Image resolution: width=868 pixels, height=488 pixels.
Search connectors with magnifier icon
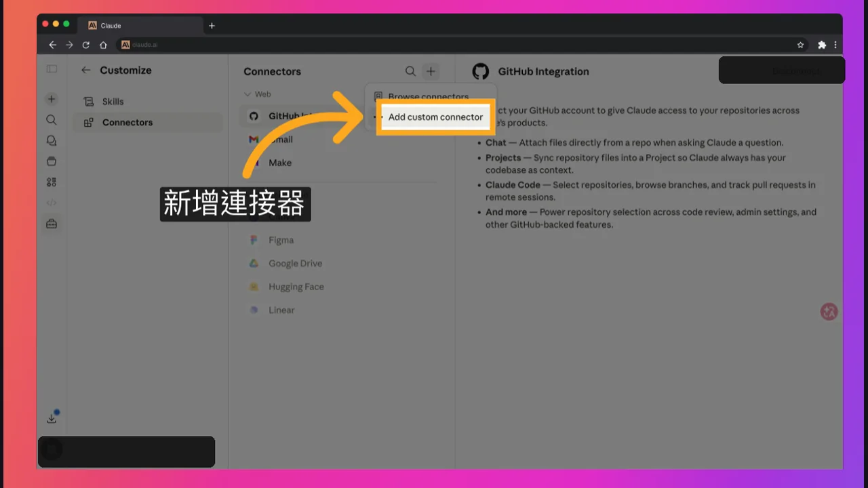coord(410,71)
